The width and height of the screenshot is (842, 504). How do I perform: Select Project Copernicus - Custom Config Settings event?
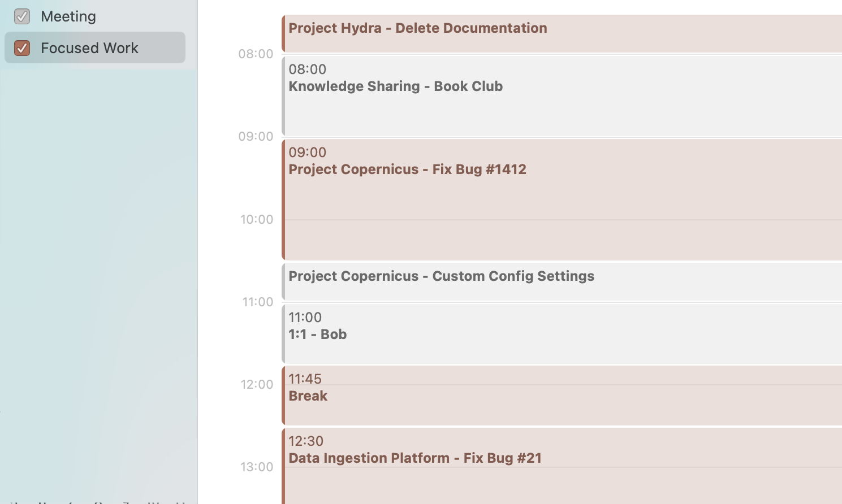pos(562,282)
